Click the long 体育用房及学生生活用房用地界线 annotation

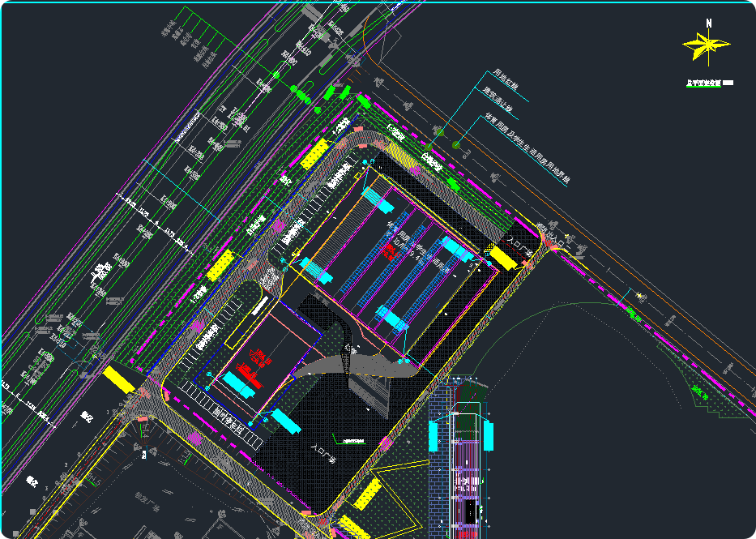527,148
